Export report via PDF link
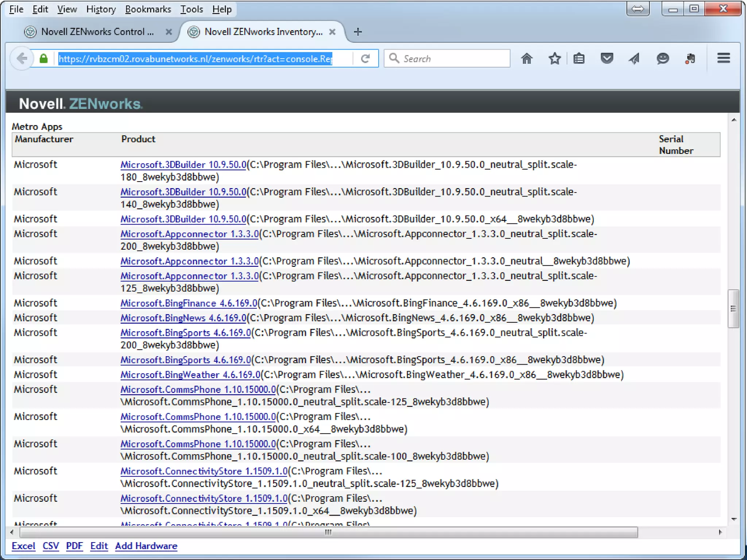Screen dimensions: 747x560 coord(74,546)
